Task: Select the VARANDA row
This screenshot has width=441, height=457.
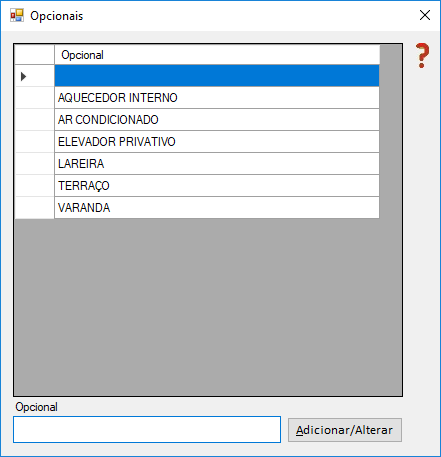Action: point(217,208)
